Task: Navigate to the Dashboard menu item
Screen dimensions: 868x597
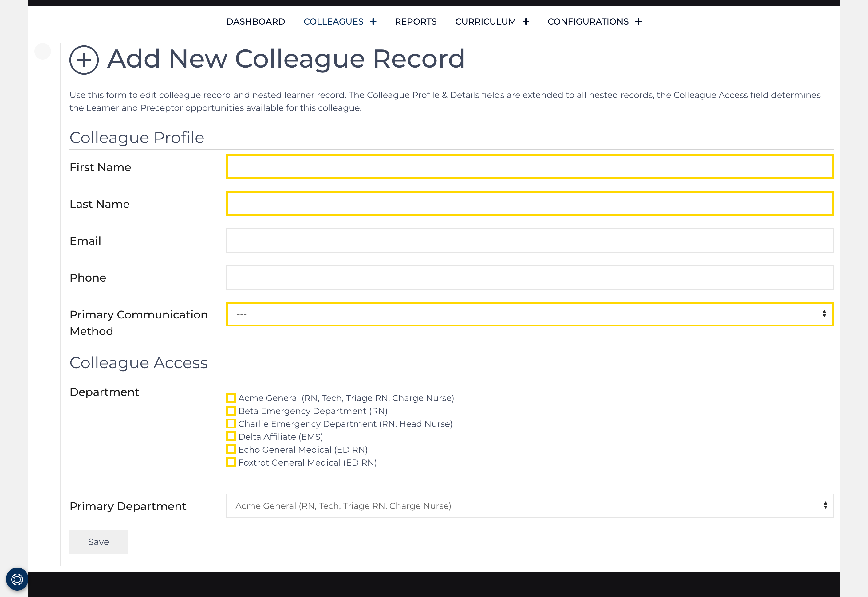Action: (256, 21)
